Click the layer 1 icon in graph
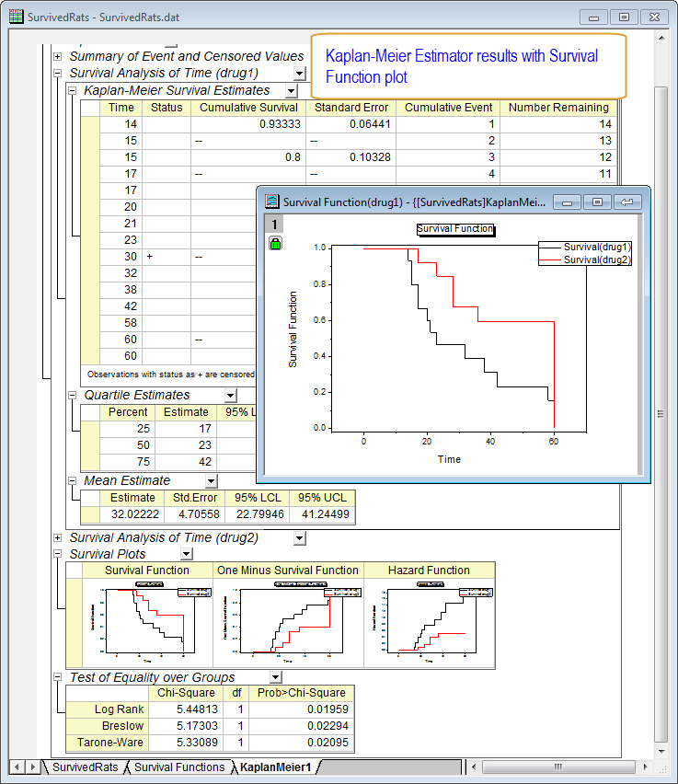This screenshot has height=784, width=678. pos(274,224)
